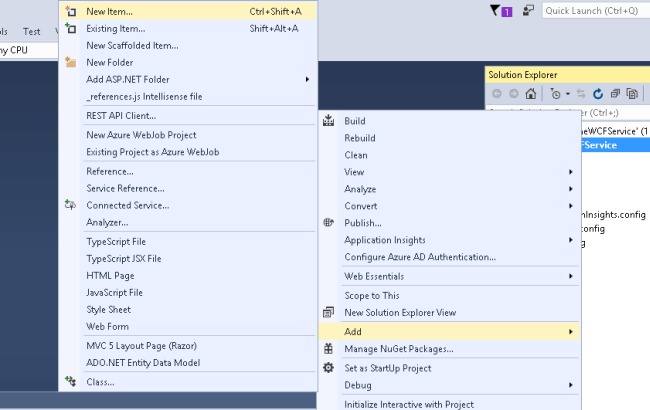Add a TypeScript JSX File
Viewport: 650px width, 410px height.
(188, 259)
